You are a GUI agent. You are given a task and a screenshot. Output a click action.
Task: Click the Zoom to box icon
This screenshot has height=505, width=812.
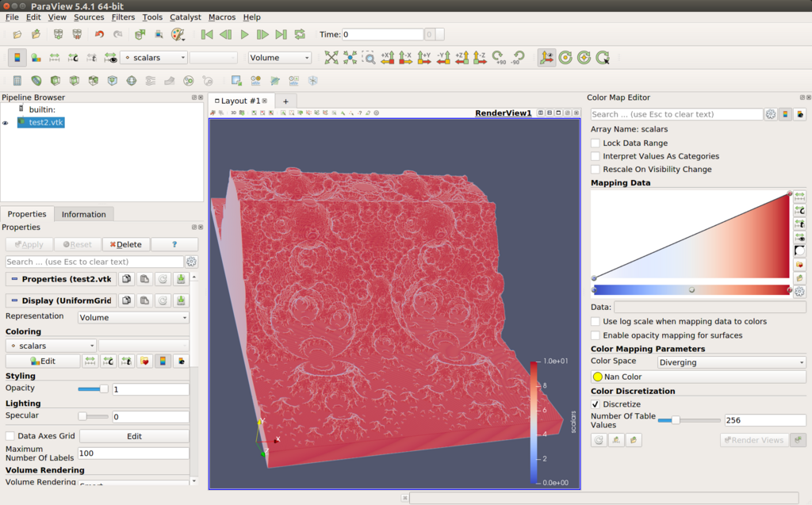[x=369, y=58]
